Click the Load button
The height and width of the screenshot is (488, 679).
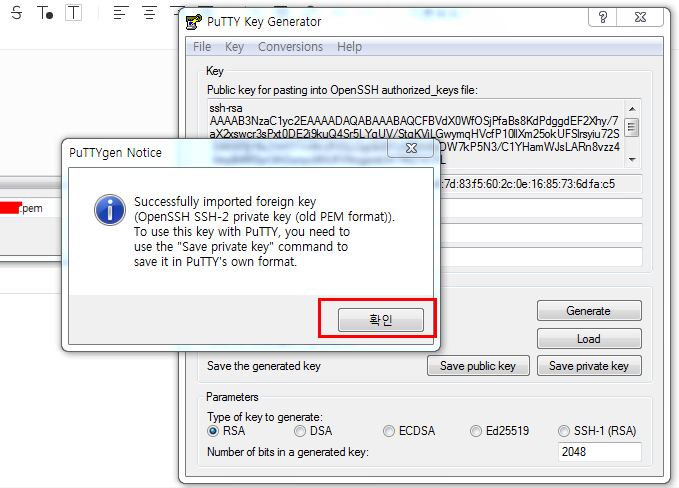point(589,339)
